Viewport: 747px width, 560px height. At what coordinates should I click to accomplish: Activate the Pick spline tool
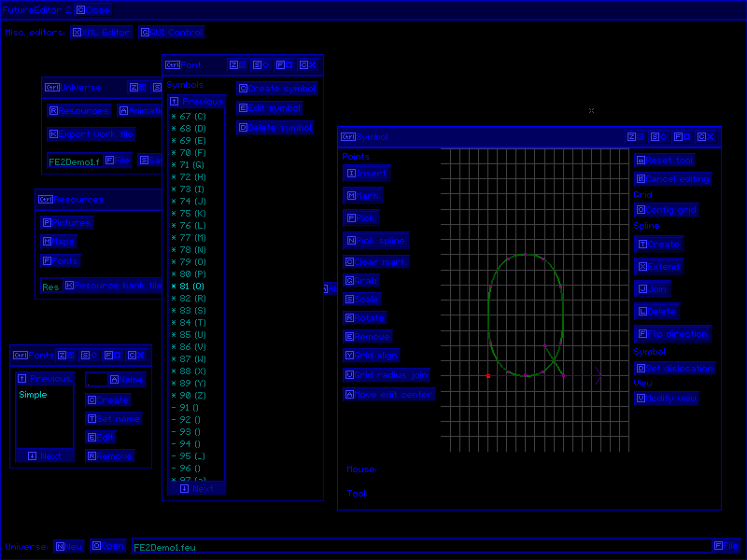374,241
